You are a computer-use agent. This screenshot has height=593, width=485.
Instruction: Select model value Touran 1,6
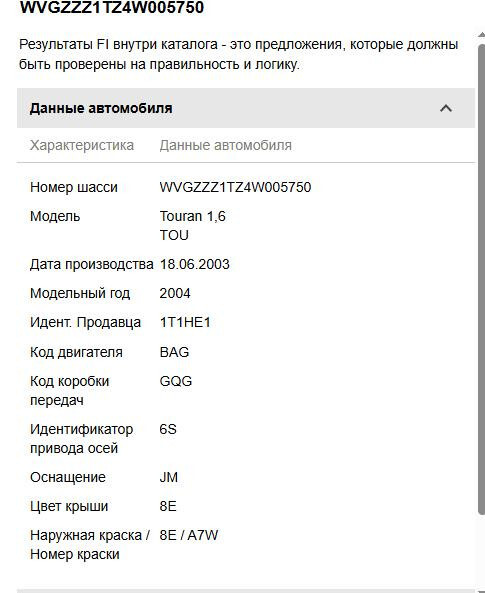tap(193, 216)
